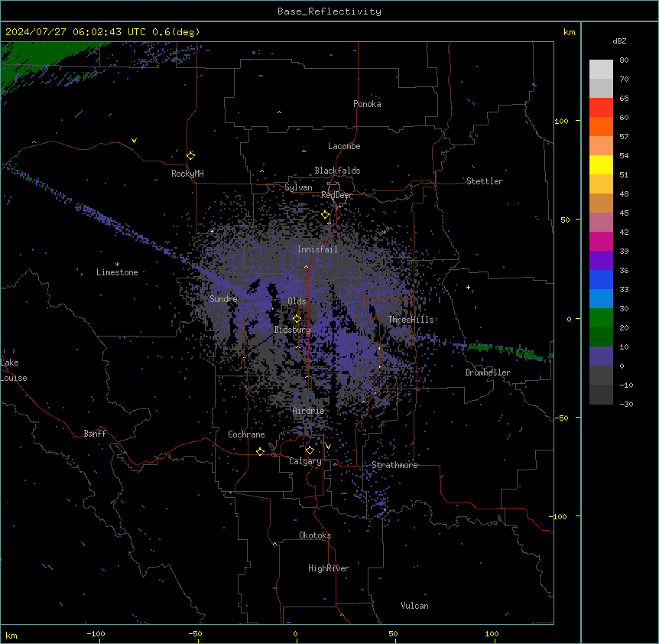Viewport: 659px width, 644px height.
Task: Click the Okotoks town label
Action: (315, 535)
